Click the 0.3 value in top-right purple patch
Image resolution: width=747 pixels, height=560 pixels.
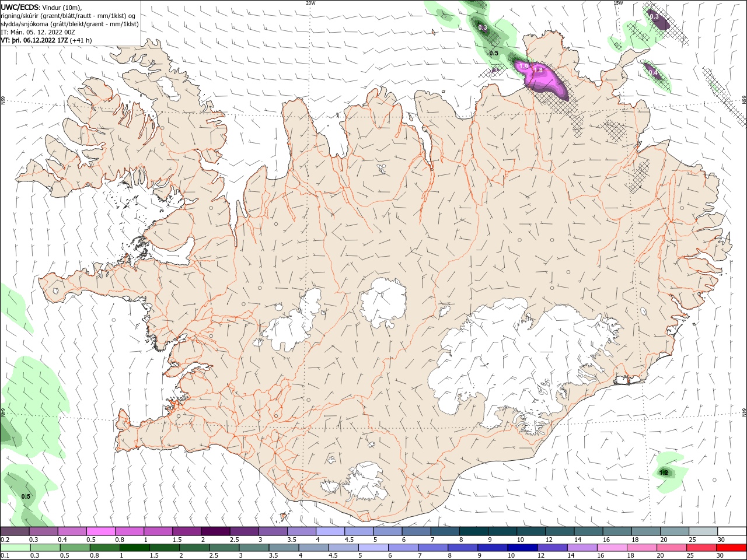[654, 16]
